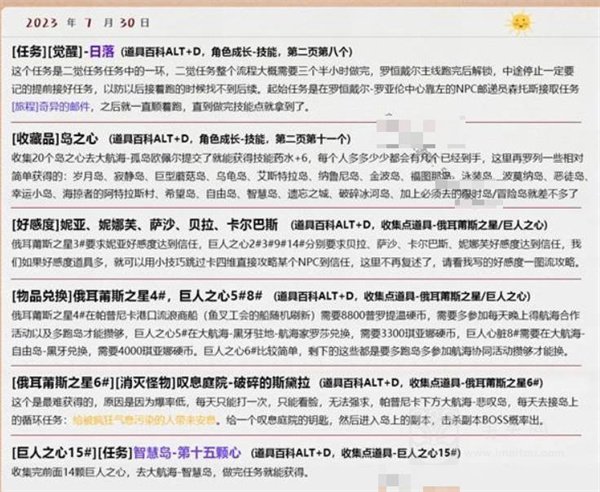This screenshot has width=600, height=492.
Task: Click the line starting 俄耳莆斯之星3#要求妮亚
Action: 296,244
